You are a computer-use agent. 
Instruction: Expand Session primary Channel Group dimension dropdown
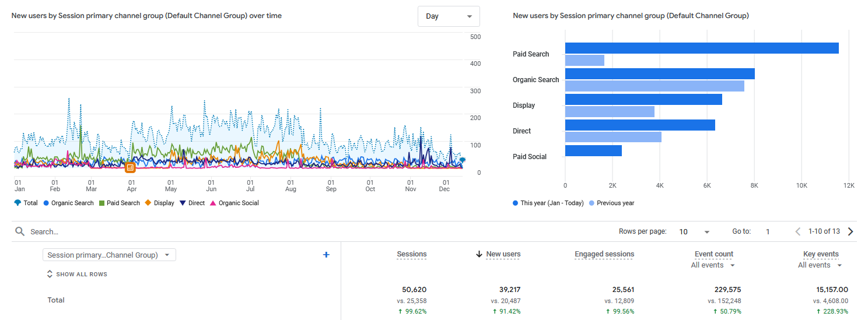(109, 255)
